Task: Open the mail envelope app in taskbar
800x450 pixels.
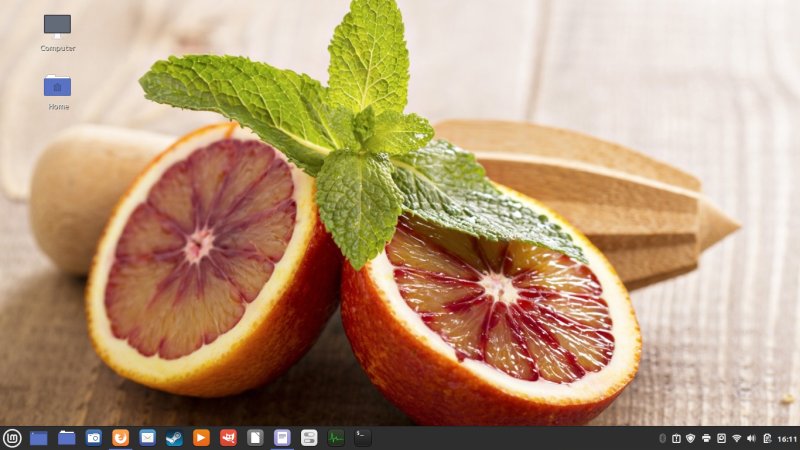Action: (148, 437)
